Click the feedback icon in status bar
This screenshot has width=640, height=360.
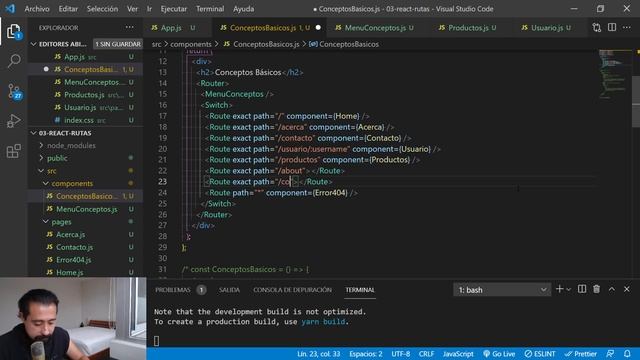click(x=610, y=353)
